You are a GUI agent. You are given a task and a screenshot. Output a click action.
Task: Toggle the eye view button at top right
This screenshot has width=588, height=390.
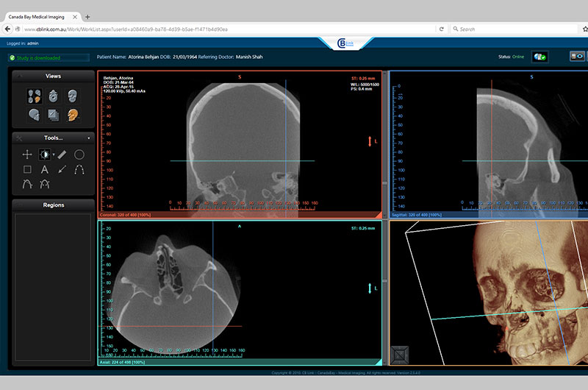(577, 57)
